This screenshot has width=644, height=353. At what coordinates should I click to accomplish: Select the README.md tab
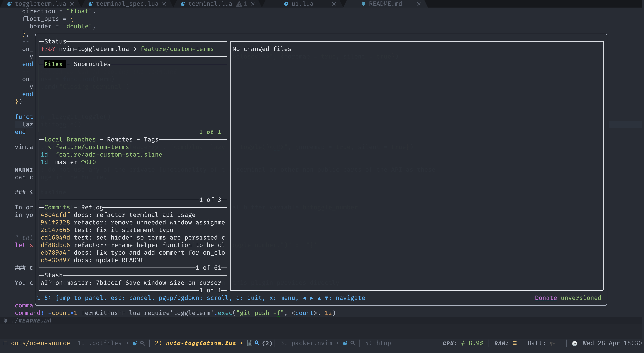(385, 4)
